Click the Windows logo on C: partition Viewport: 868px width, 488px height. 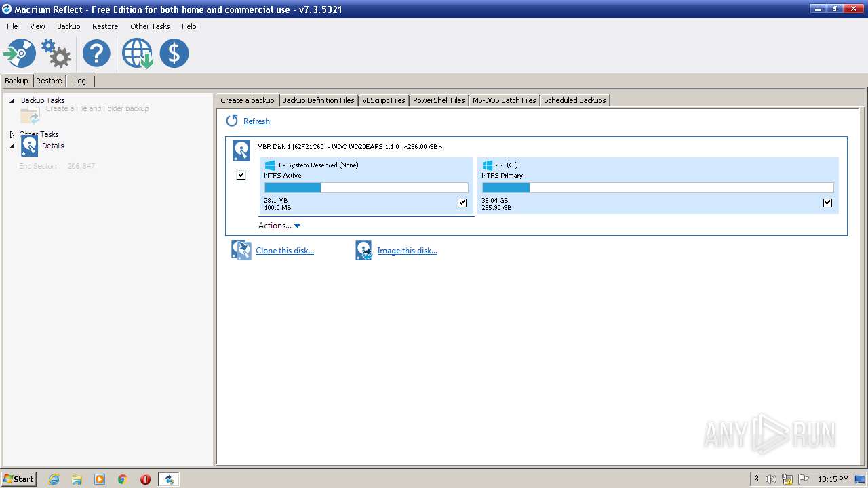(x=487, y=165)
